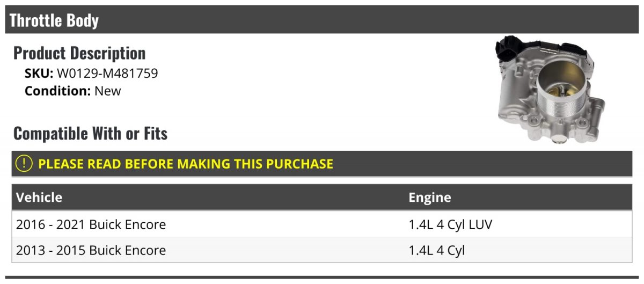The image size is (644, 284).
Task: Click the Condition: New line
Action: (73, 91)
